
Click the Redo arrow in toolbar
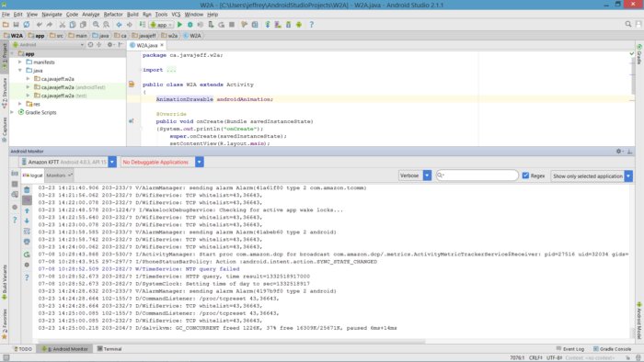(x=50, y=25)
